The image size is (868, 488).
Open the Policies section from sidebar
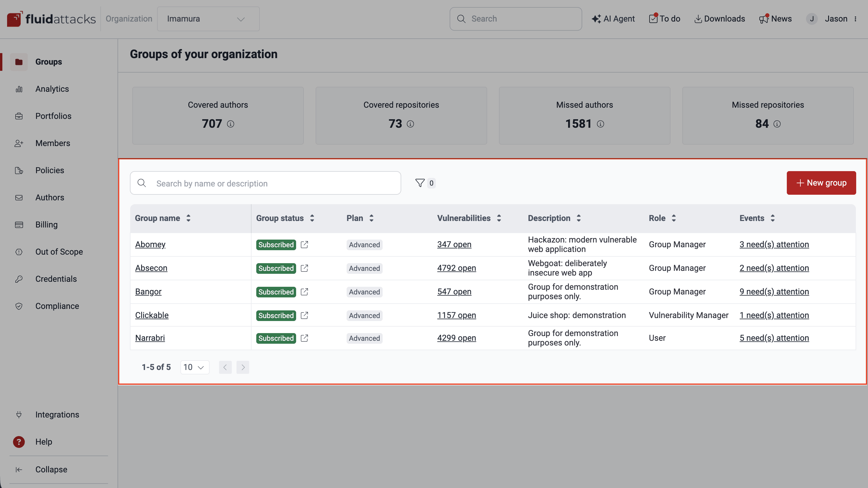[x=50, y=170]
